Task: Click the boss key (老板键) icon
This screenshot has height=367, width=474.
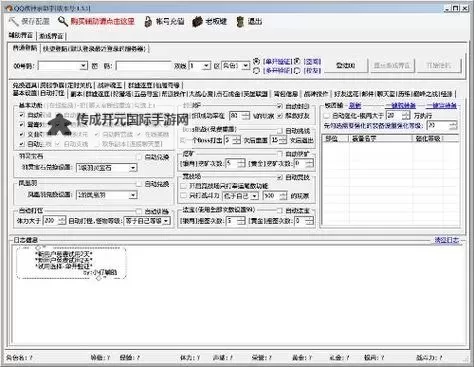Action: click(198, 22)
